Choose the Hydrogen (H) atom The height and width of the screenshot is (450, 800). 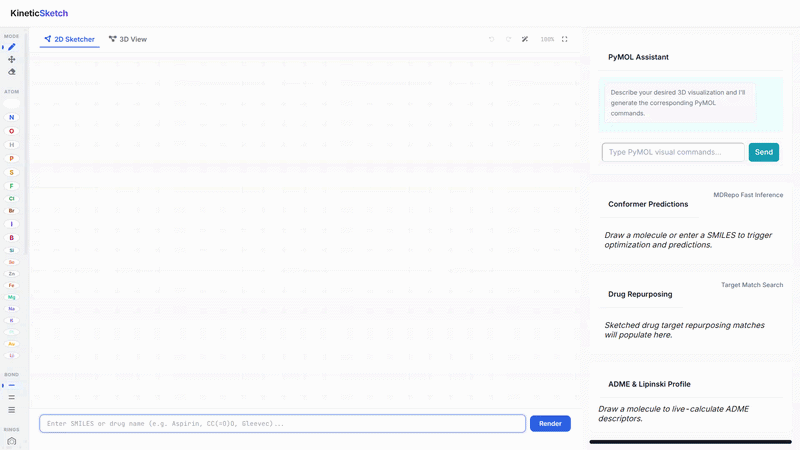tap(12, 145)
